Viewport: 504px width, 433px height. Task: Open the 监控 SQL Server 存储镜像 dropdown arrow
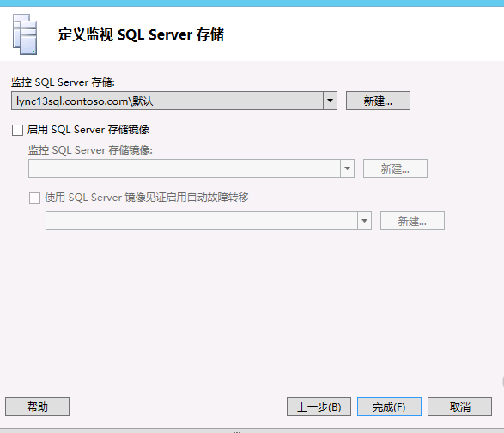tap(347, 168)
